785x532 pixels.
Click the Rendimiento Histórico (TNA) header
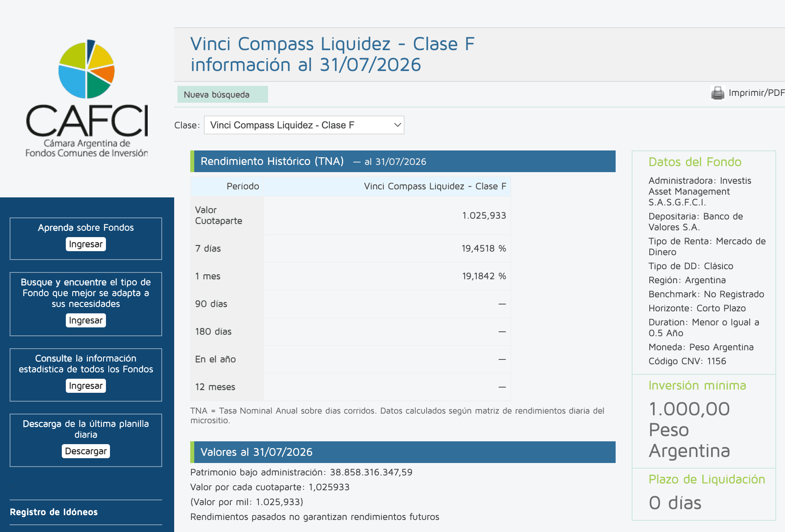(403, 161)
